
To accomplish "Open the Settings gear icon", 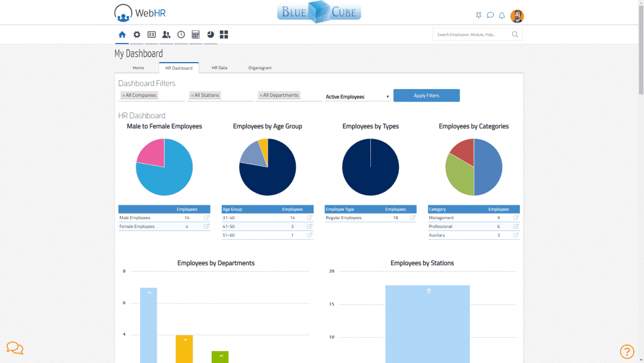I will pyautogui.click(x=137, y=35).
